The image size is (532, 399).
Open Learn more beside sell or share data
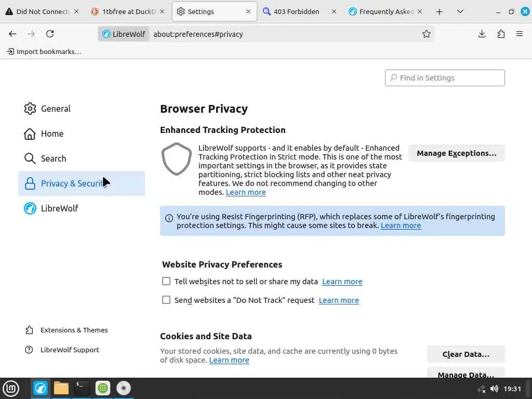point(342,282)
